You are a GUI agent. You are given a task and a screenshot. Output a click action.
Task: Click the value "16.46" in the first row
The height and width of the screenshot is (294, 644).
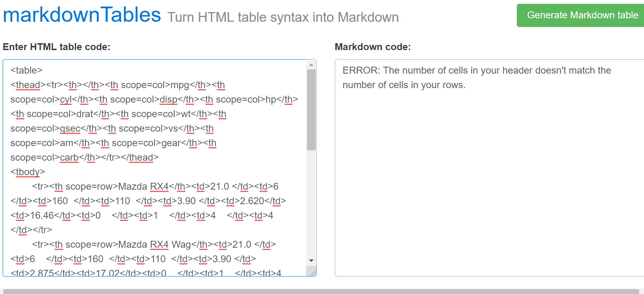tap(42, 216)
